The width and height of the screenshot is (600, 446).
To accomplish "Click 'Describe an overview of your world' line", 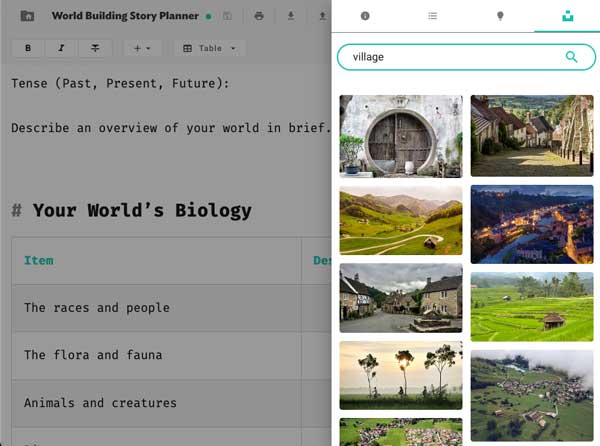I will (170, 128).
